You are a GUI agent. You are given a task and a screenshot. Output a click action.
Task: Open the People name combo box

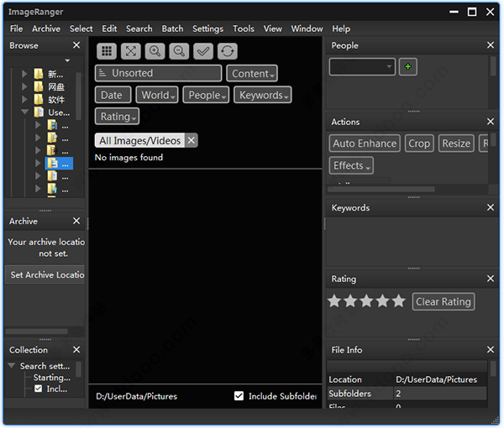pos(362,67)
